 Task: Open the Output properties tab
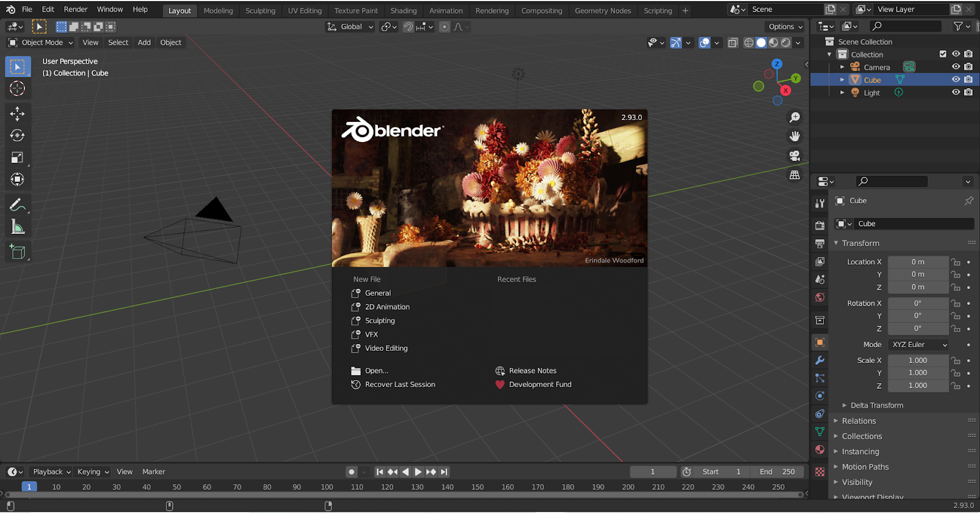820,244
